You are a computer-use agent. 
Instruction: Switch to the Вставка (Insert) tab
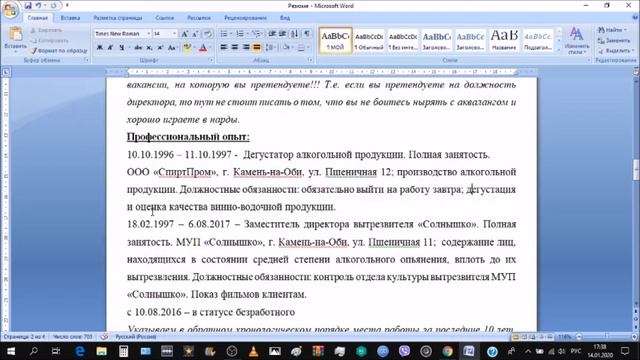(x=70, y=18)
